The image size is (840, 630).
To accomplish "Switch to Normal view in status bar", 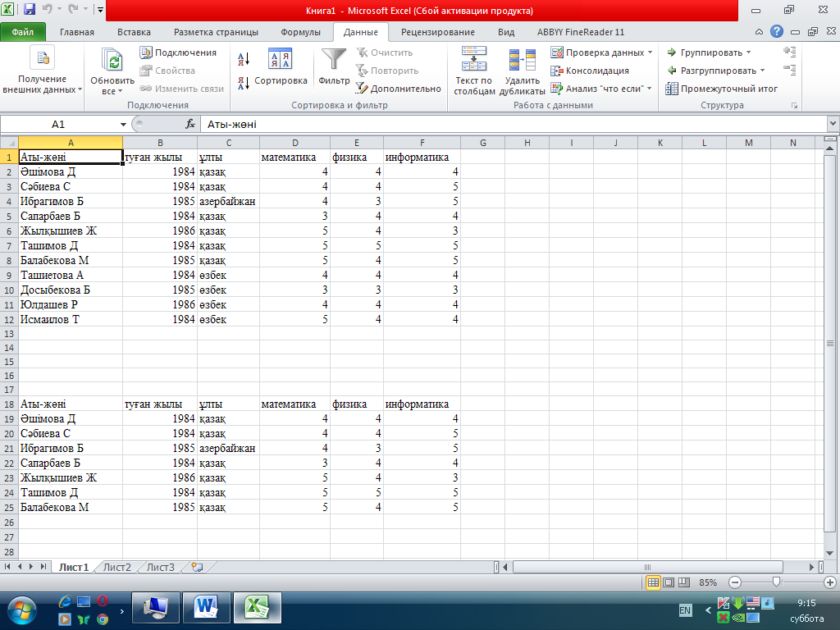I will [653, 582].
